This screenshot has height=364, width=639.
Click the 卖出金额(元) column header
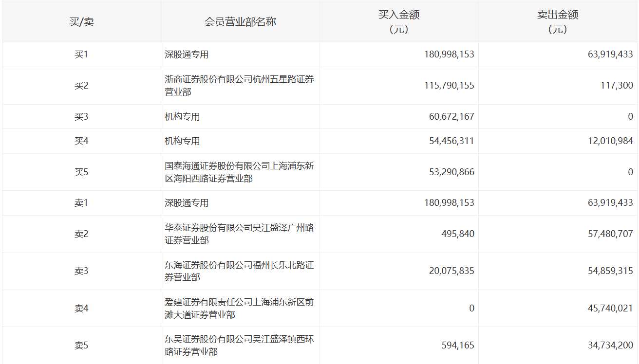pos(558,22)
